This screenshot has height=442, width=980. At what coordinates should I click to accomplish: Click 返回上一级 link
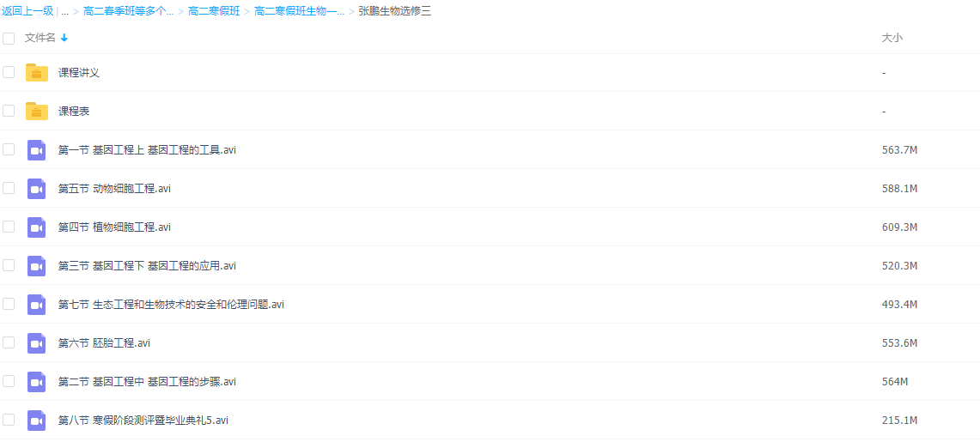(27, 11)
